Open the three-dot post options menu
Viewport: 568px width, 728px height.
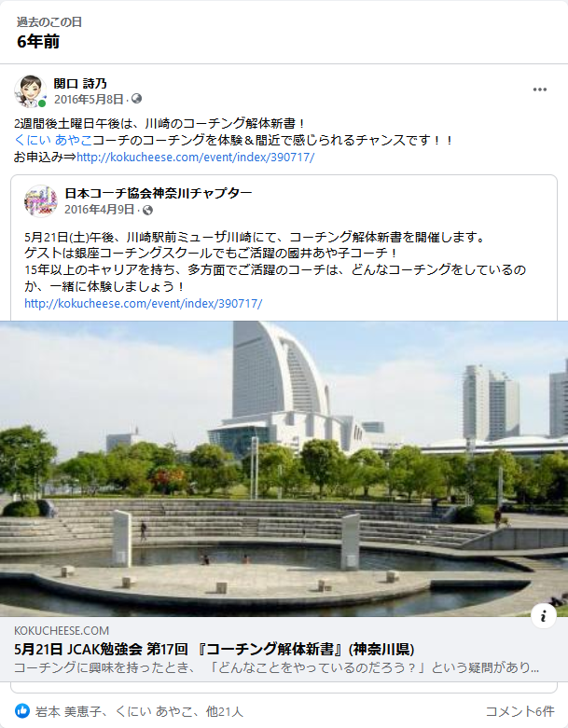[x=539, y=89]
